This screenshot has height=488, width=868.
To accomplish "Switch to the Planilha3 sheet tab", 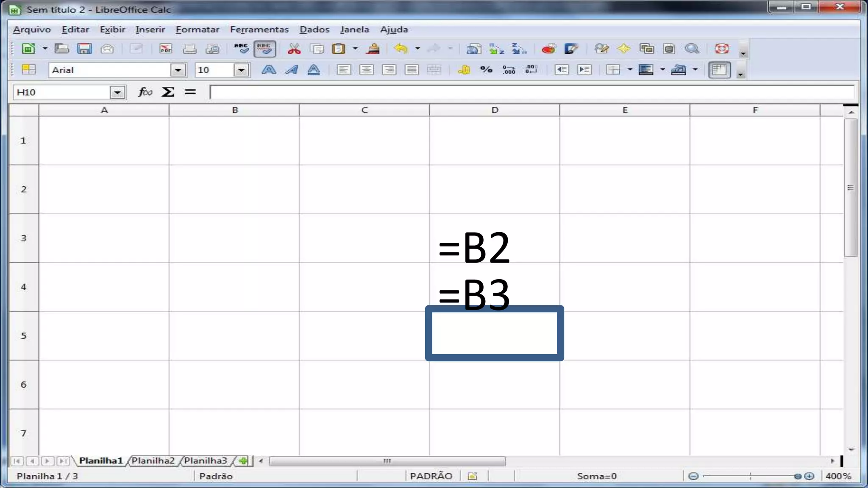I will (x=206, y=460).
